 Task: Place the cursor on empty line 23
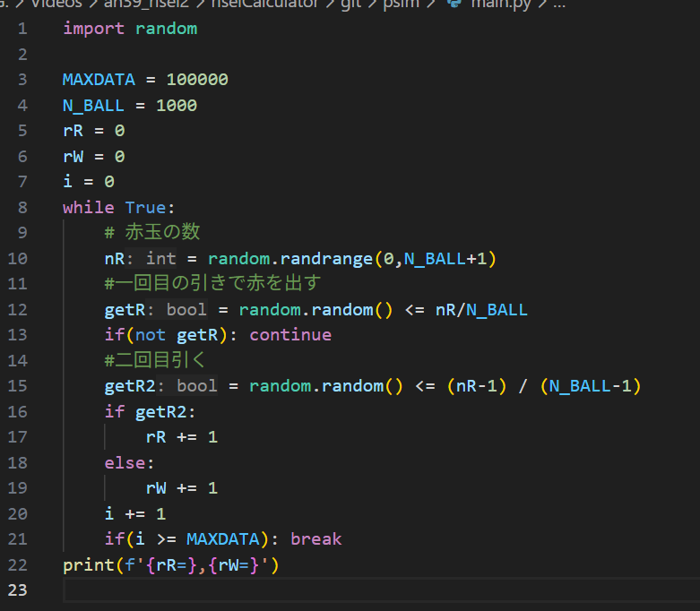(382, 590)
